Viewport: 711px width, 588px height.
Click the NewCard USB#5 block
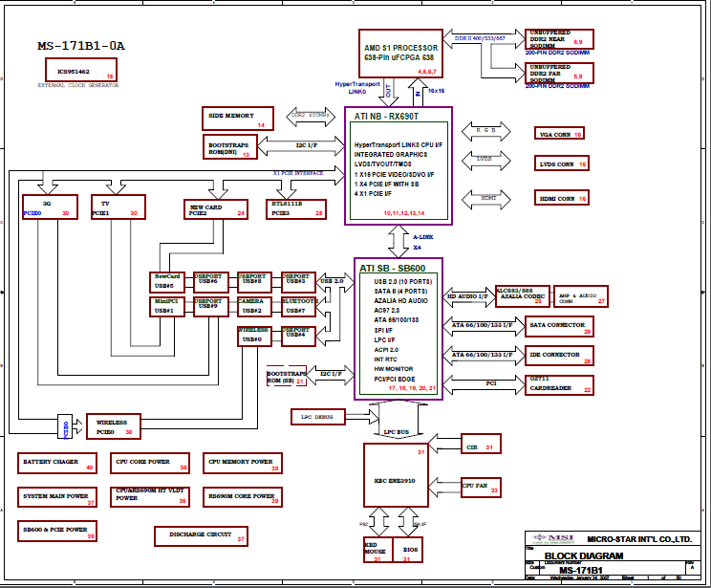pyautogui.click(x=167, y=282)
